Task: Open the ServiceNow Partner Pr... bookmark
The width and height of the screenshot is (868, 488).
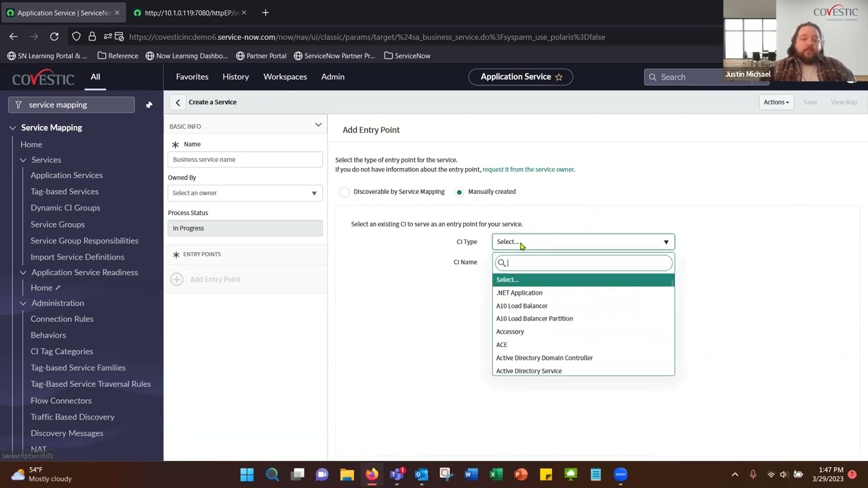Action: pyautogui.click(x=334, y=56)
